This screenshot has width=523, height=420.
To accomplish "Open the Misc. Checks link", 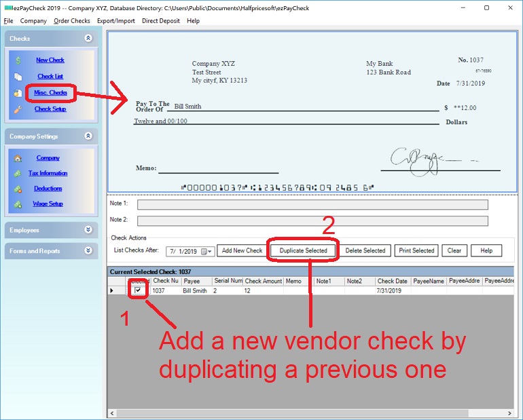I will coord(50,92).
